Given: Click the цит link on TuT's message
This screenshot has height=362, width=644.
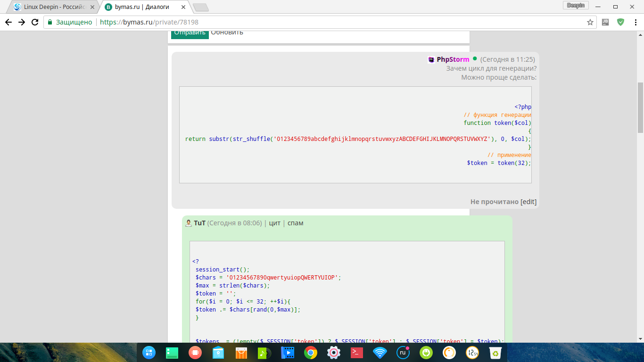Looking at the screenshot, I should tap(274, 223).
